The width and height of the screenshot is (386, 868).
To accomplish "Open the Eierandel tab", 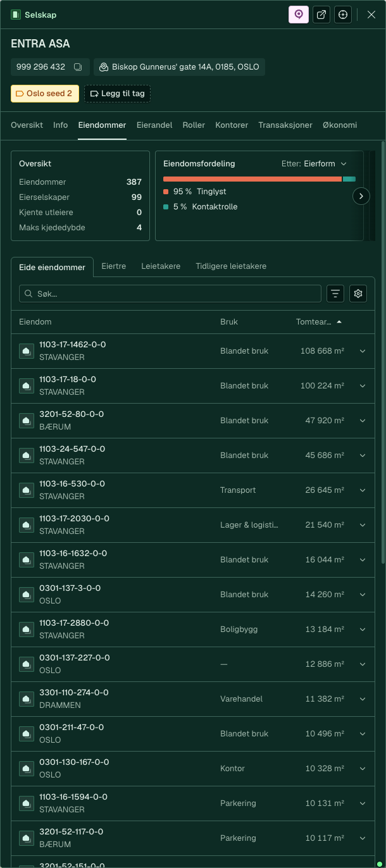I will point(154,125).
